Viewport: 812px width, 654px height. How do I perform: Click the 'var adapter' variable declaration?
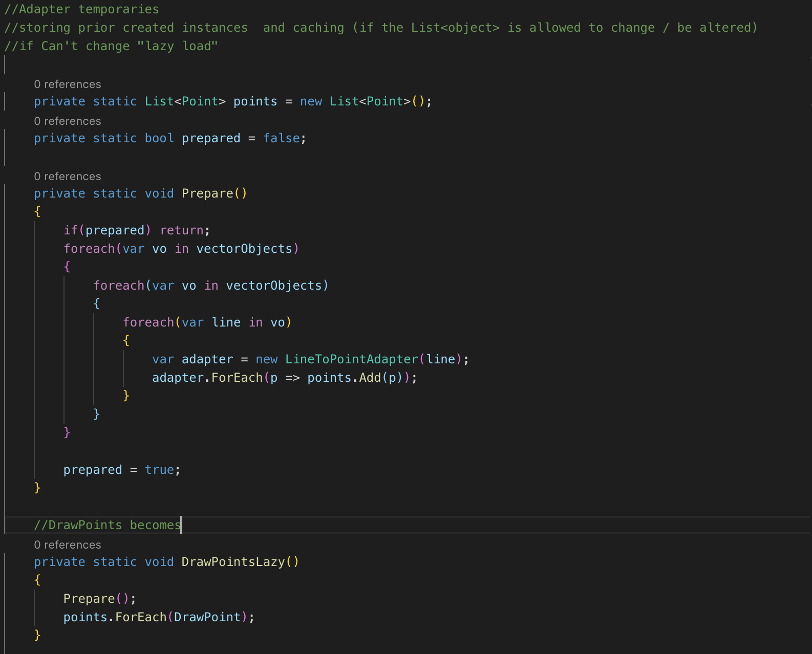[x=193, y=359]
